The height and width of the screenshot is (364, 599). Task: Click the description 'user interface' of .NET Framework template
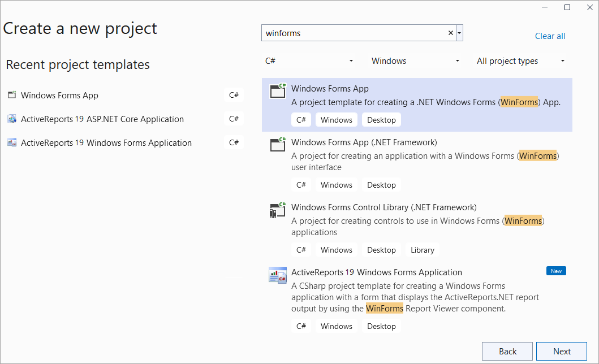pyautogui.click(x=316, y=167)
